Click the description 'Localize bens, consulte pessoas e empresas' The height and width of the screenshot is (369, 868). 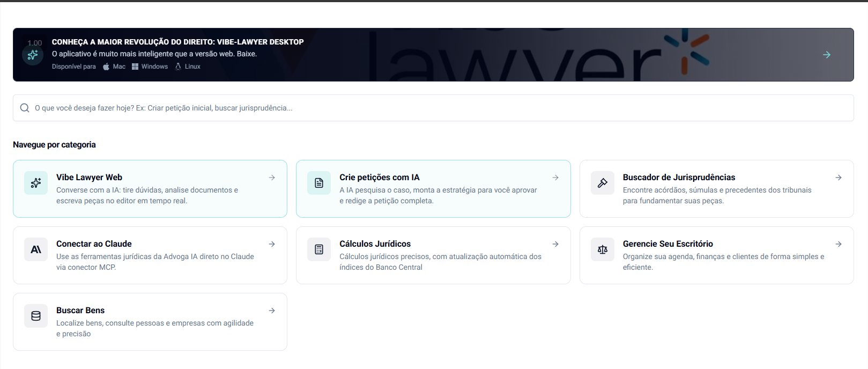pos(155,328)
